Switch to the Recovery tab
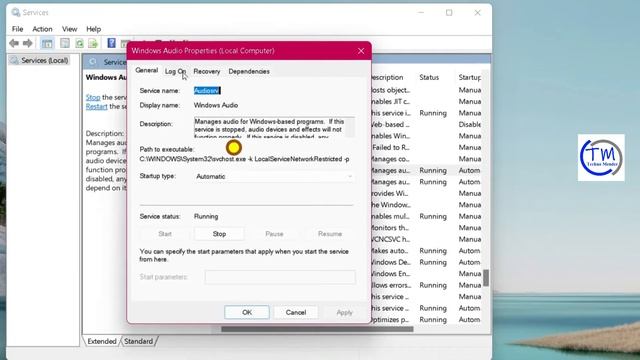The image size is (640, 360). [207, 71]
